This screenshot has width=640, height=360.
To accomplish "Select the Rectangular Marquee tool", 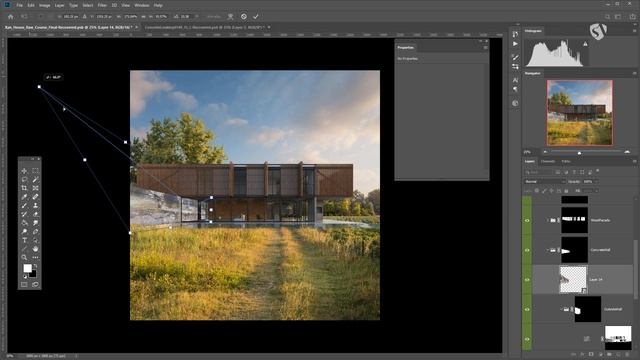I will click(x=35, y=171).
